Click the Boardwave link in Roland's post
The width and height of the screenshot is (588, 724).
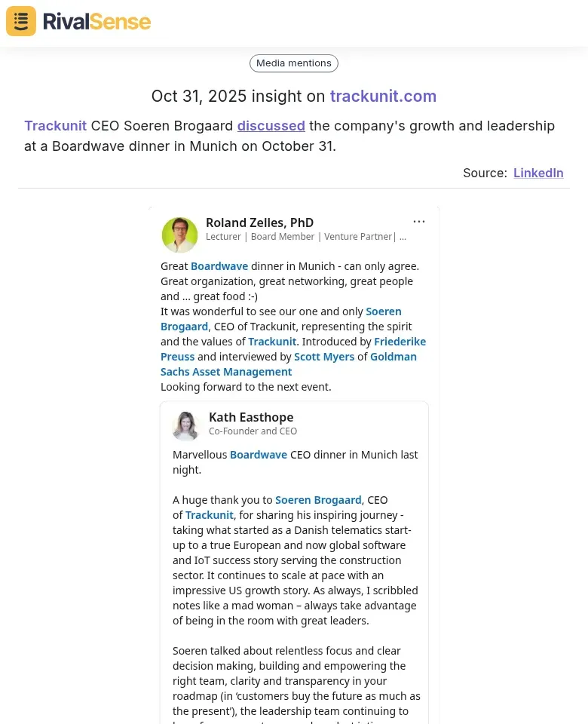coord(219,266)
